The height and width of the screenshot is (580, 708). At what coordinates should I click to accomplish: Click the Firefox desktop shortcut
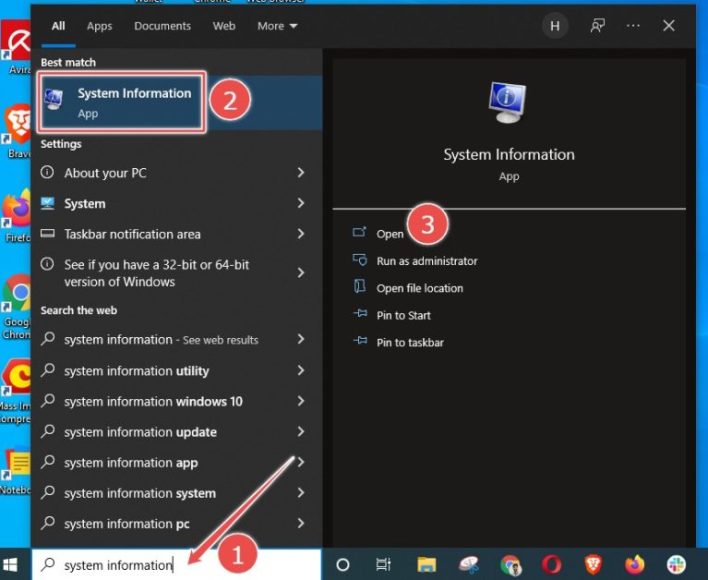(x=16, y=216)
